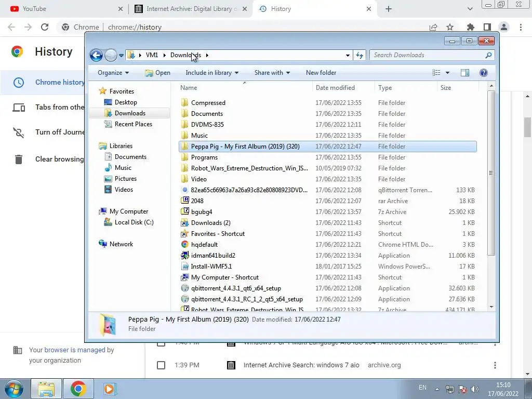The height and width of the screenshot is (399, 532).
Task: Open the Windows Start menu orb
Action: pos(14,389)
